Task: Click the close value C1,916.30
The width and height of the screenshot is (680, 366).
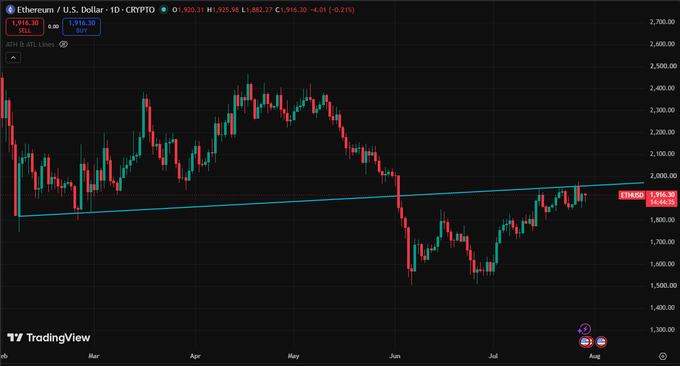Action: tap(292, 10)
